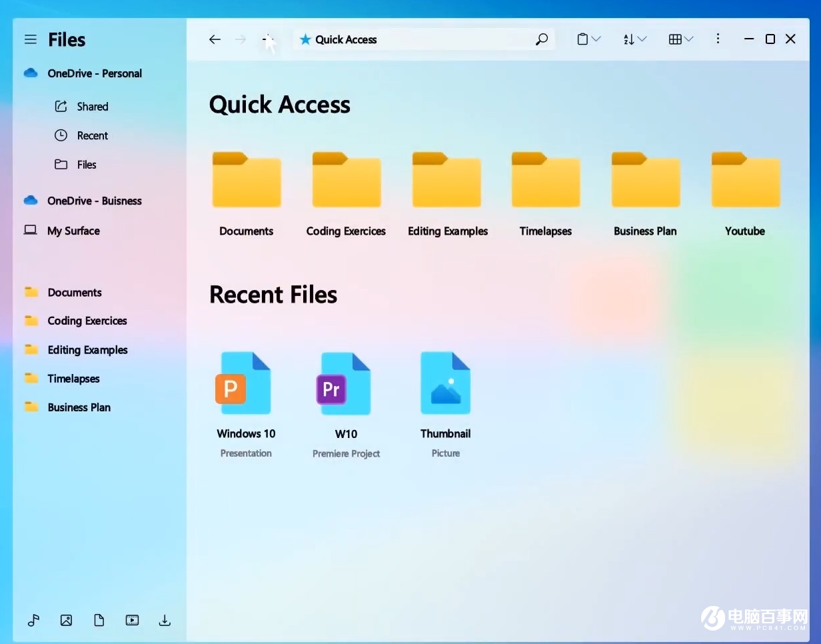Open the pictures shortcut icon

(x=66, y=621)
